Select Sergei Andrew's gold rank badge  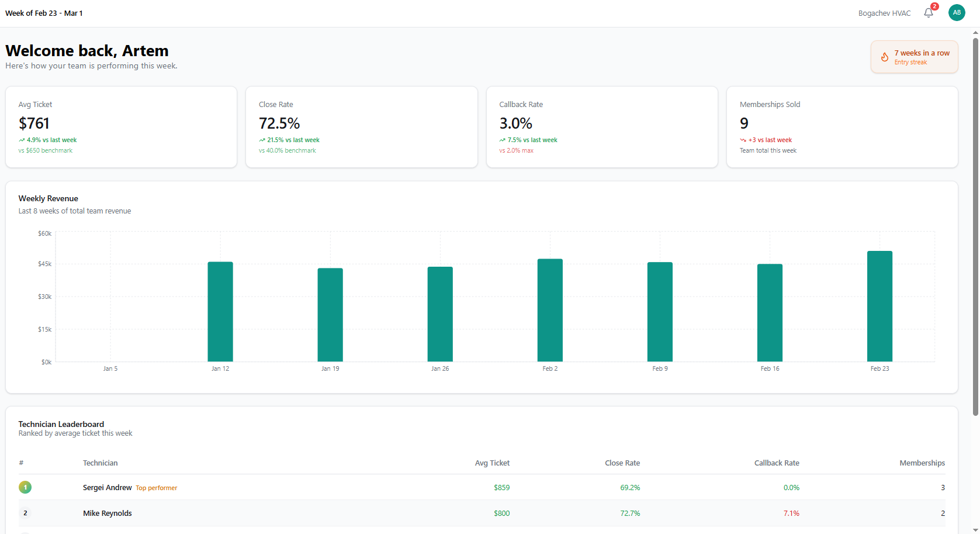25,487
